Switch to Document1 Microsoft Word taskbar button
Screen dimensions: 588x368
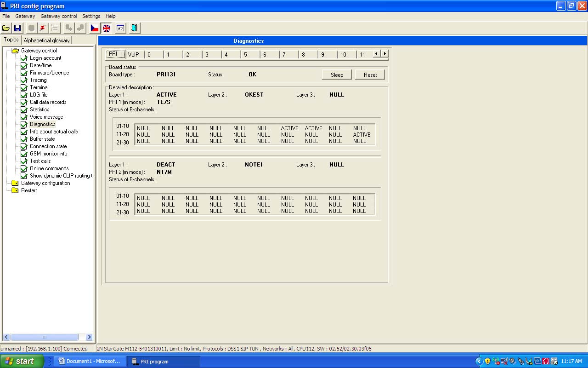coord(90,362)
